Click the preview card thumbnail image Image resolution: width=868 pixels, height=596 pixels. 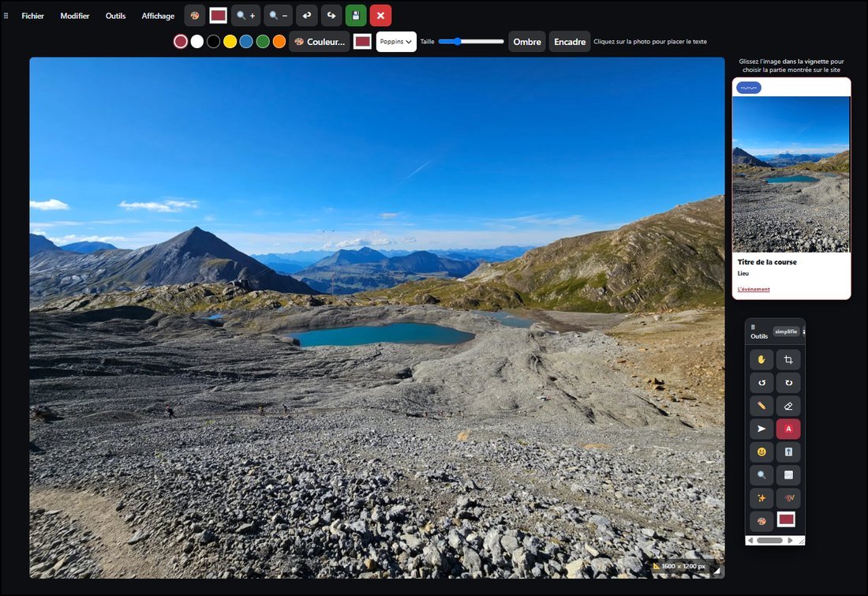click(x=791, y=174)
